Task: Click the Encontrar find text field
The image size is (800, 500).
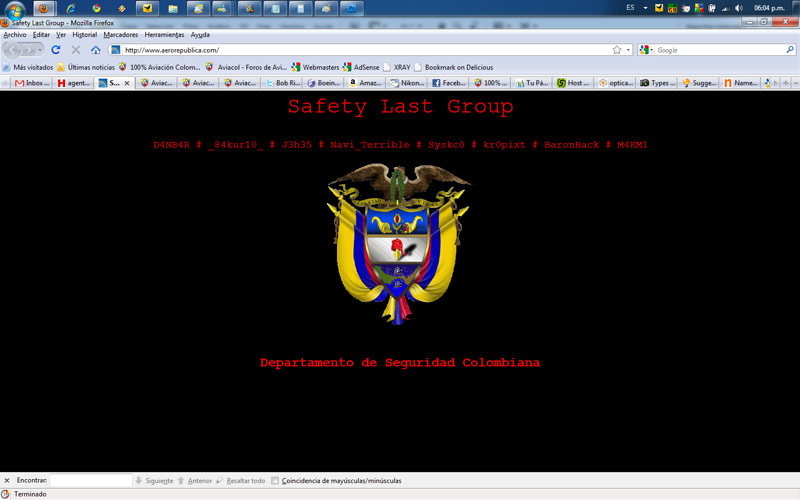Action: tap(90, 481)
